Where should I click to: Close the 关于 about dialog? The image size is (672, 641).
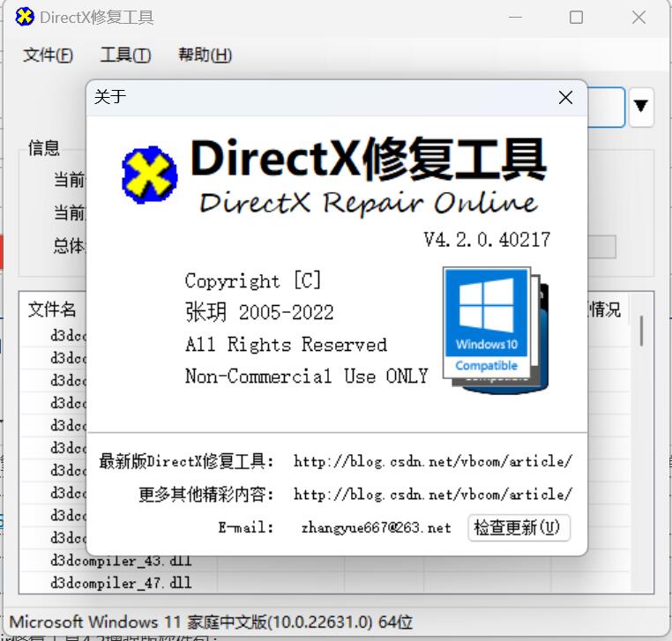(565, 98)
